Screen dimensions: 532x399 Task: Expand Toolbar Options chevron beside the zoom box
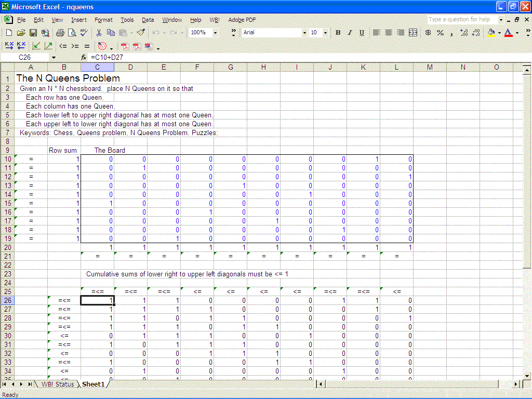coord(233,33)
